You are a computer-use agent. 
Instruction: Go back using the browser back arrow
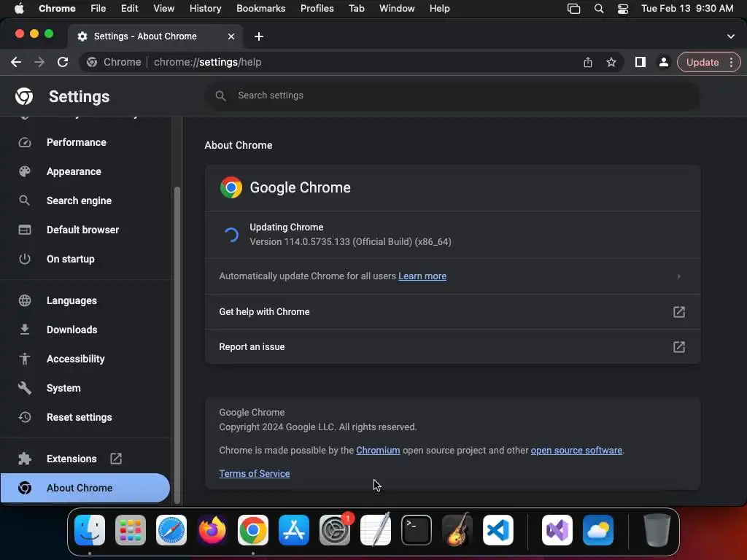click(16, 63)
